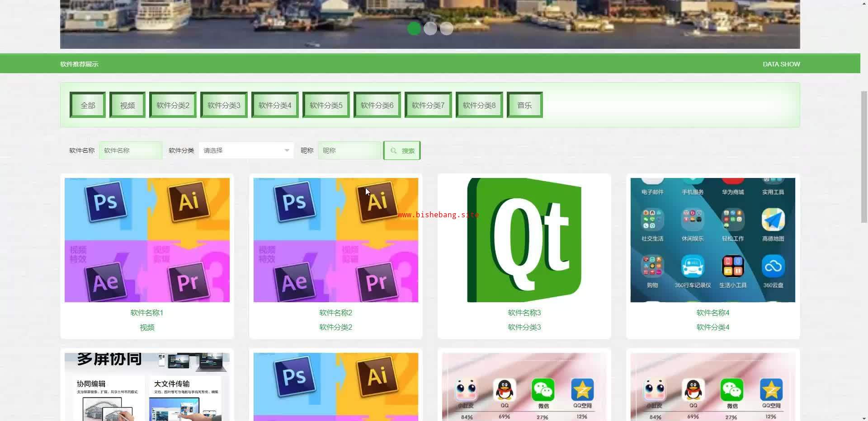Select the first green carousel indicator dot

[414, 28]
